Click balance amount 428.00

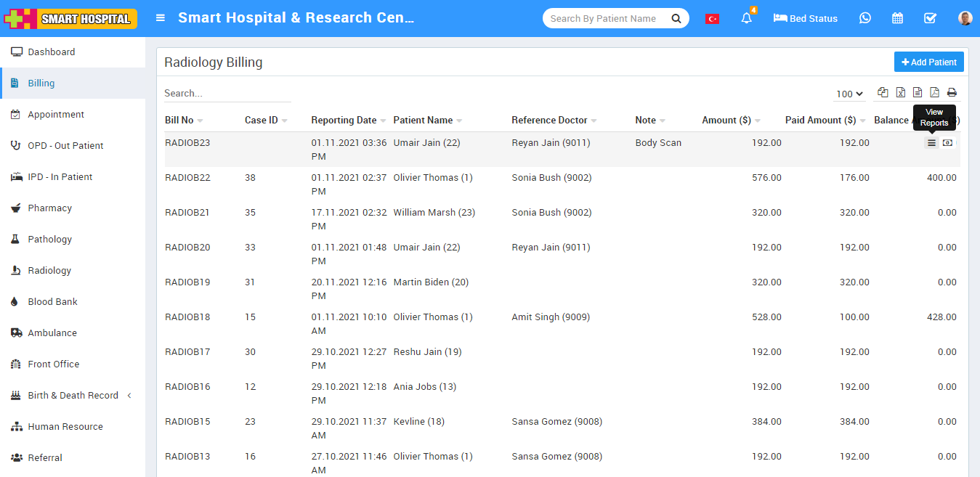(x=941, y=317)
